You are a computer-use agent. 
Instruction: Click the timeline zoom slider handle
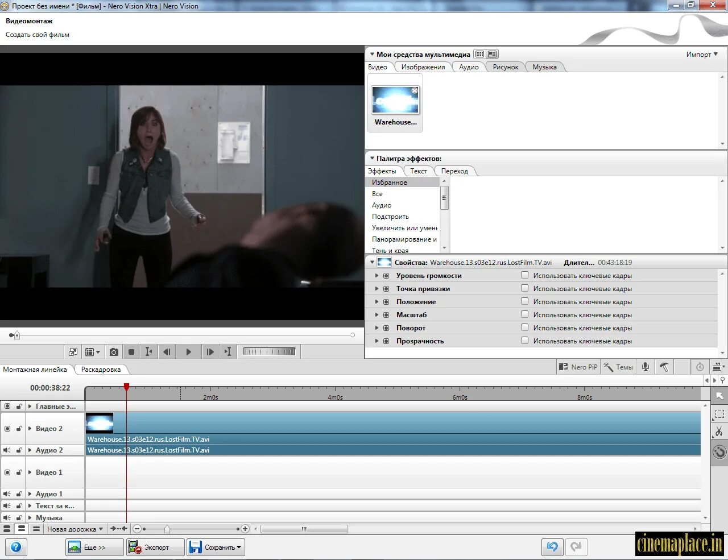coord(167,529)
